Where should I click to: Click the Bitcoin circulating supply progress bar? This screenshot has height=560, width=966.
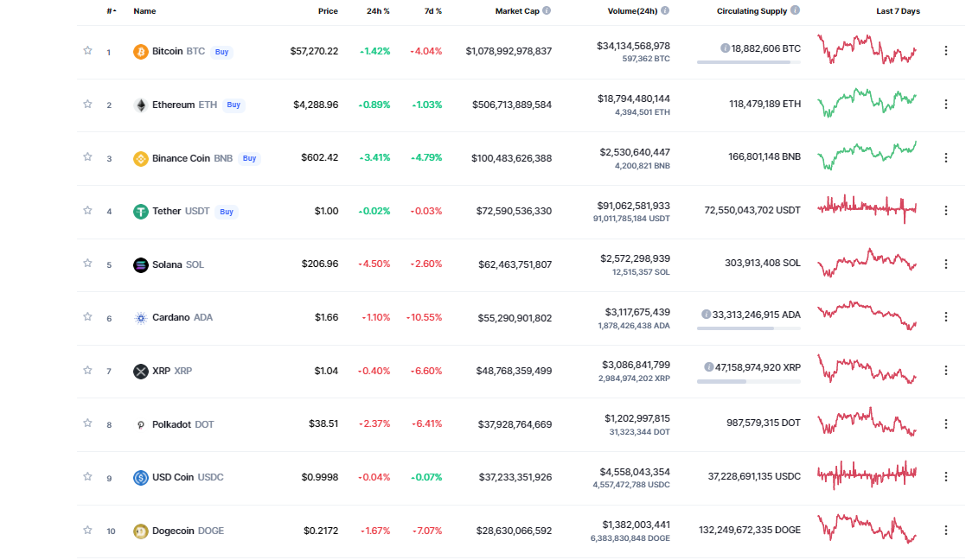click(749, 62)
